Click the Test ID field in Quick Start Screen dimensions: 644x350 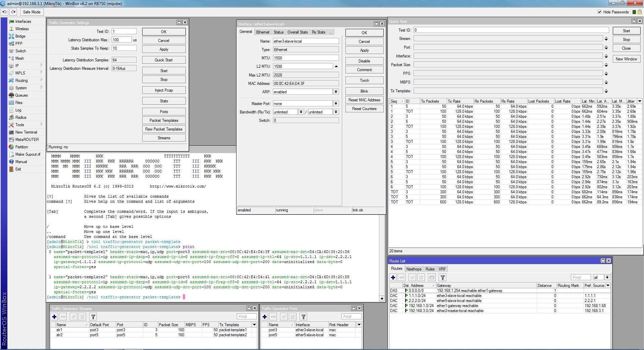[x=511, y=30]
